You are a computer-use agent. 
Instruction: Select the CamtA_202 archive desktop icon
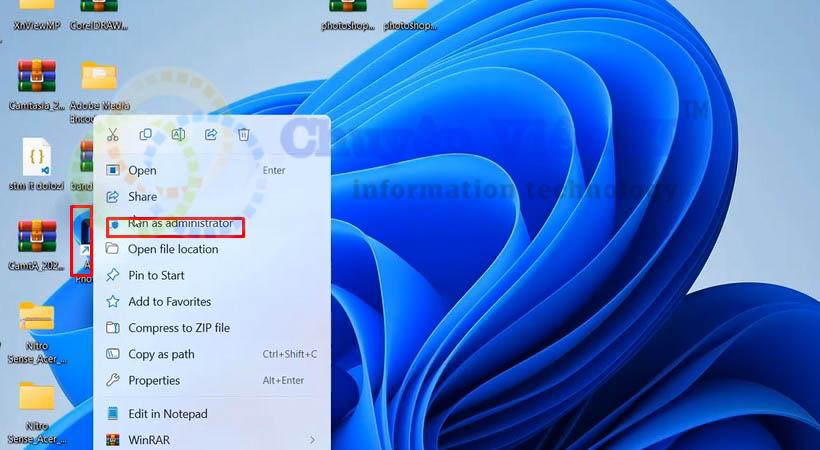click(x=37, y=245)
